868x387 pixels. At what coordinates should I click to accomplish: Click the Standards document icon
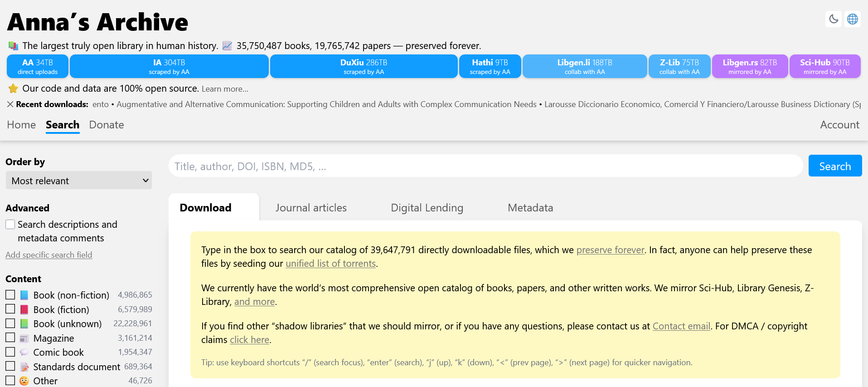(x=24, y=367)
